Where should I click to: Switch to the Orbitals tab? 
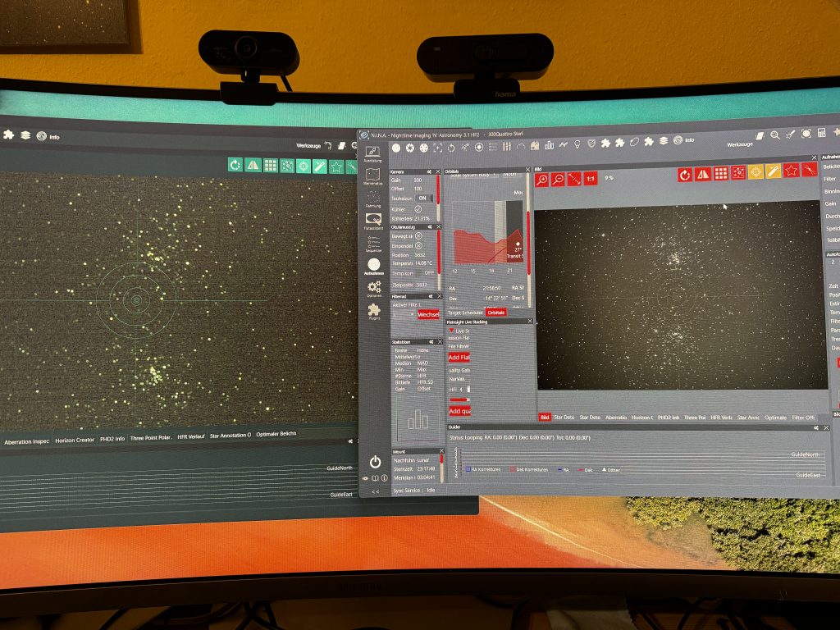click(495, 313)
